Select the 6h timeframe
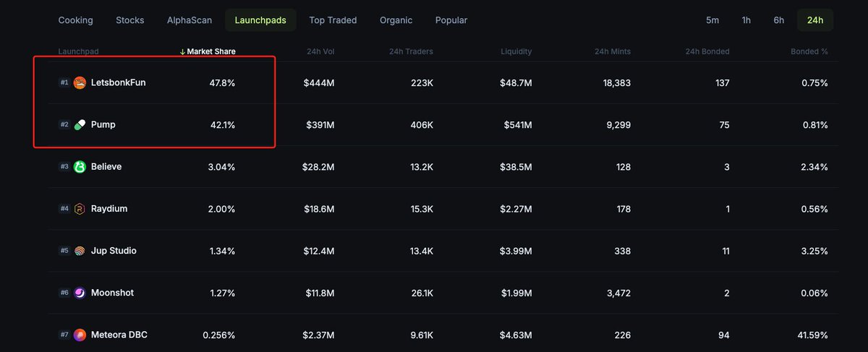Screen dimensions: 868x352 click(x=779, y=20)
